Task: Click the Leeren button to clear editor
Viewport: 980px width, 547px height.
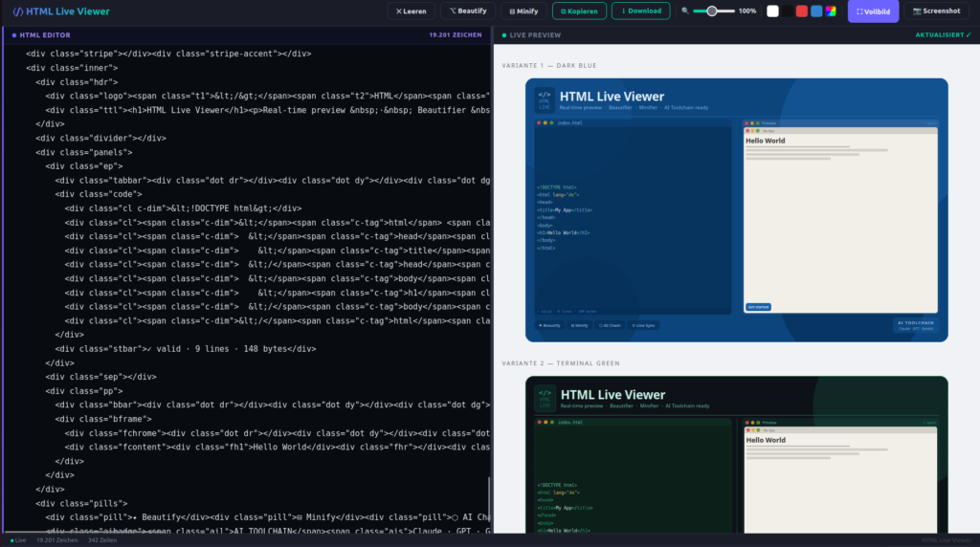Action: tap(411, 11)
